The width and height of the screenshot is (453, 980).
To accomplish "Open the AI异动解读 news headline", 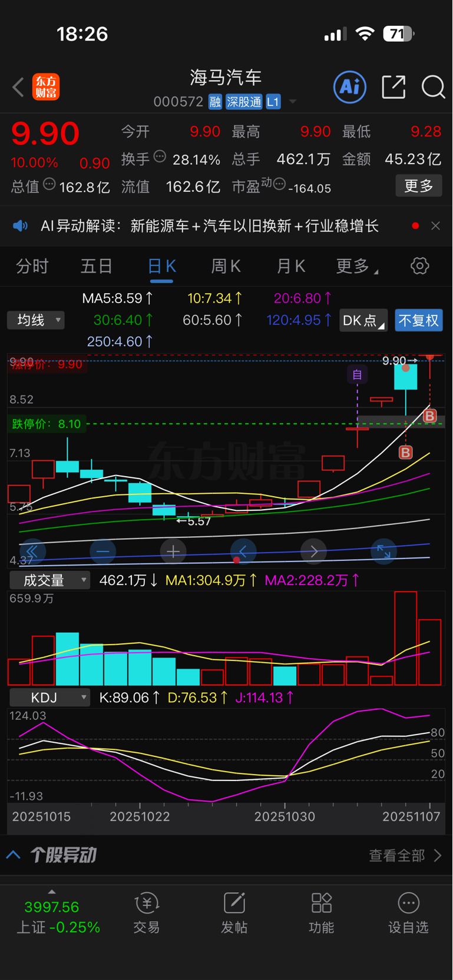I will pyautogui.click(x=210, y=226).
